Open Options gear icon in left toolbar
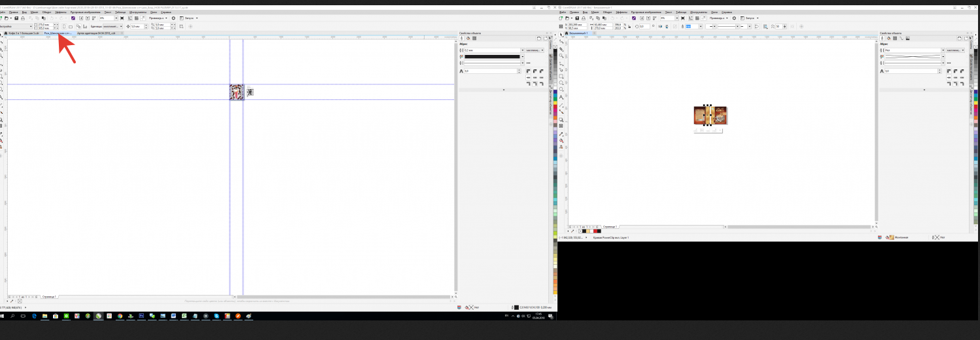The image size is (980, 340). click(173, 18)
